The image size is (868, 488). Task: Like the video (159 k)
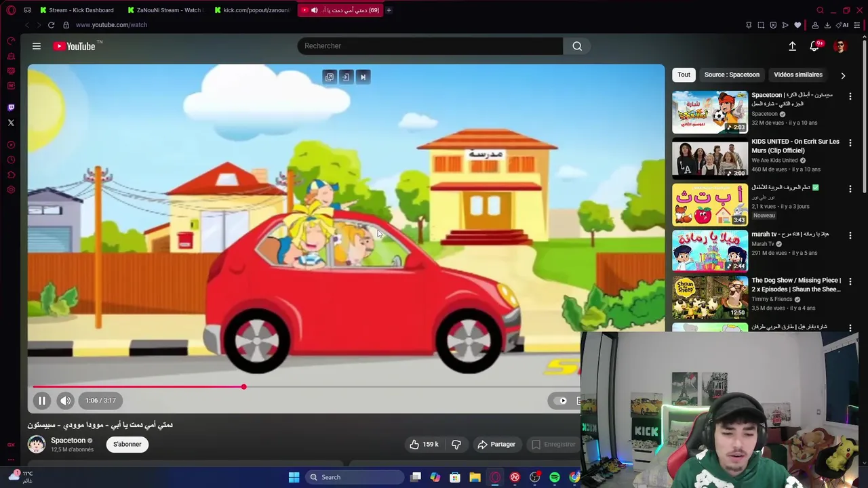(424, 445)
